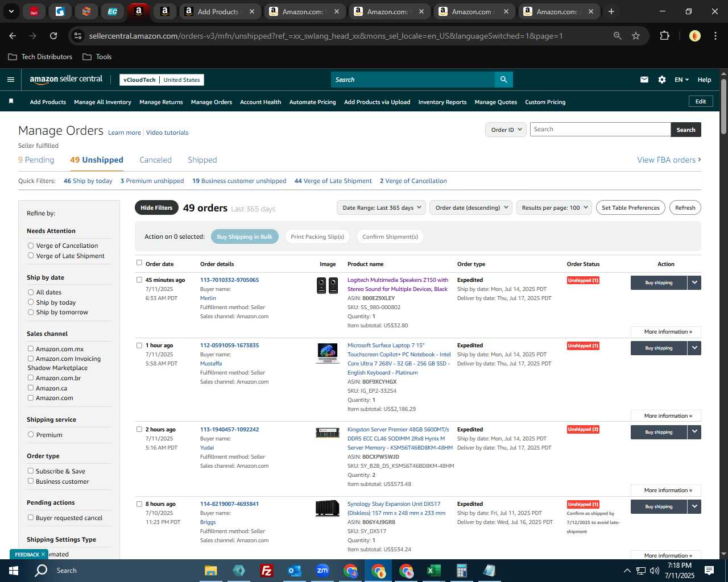Open Results per page 100 dropdown
This screenshot has width=728, height=582.
coord(554,207)
